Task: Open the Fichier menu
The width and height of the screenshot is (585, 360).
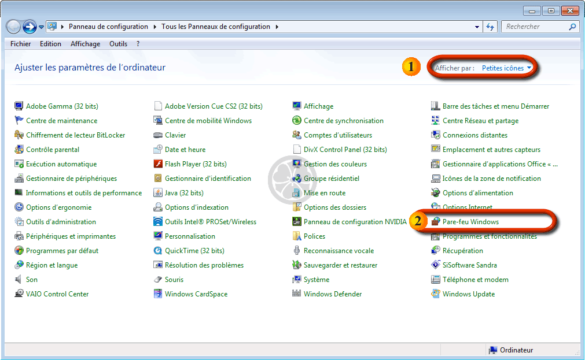Action: pos(21,44)
